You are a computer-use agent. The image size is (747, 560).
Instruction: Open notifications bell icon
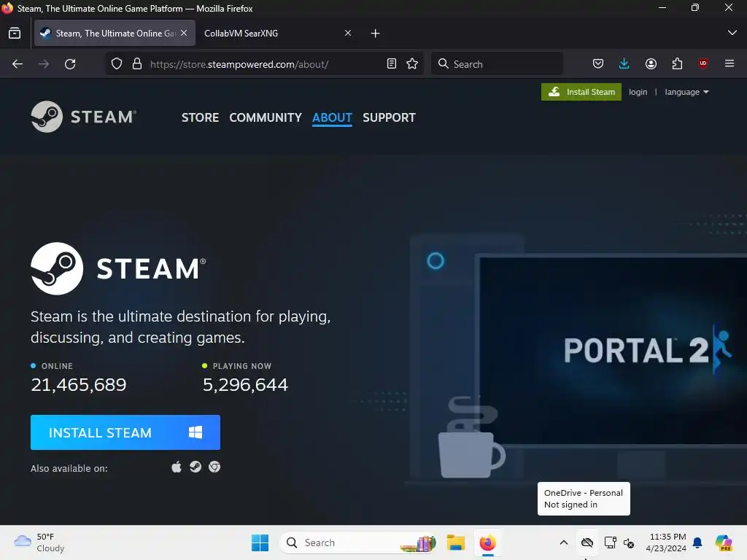(697, 542)
